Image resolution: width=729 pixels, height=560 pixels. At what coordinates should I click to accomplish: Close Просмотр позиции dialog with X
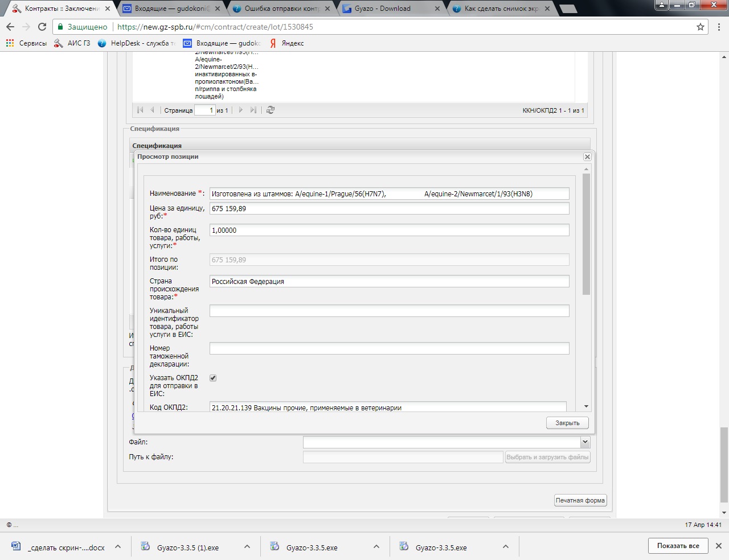pos(588,157)
